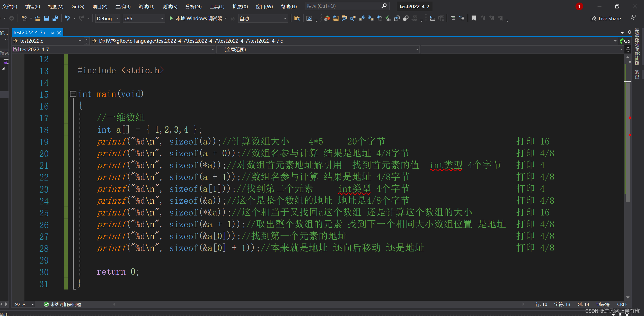Click the Live Share button
The image size is (644, 316).
point(606,19)
